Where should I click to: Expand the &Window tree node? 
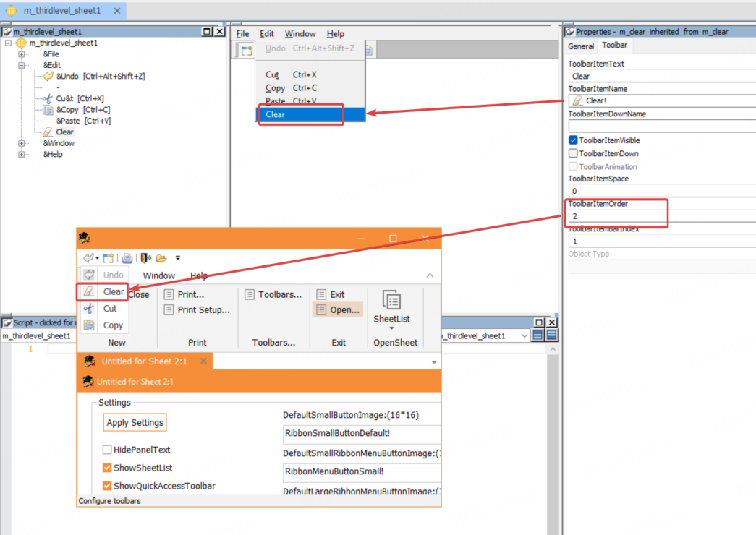[x=21, y=143]
